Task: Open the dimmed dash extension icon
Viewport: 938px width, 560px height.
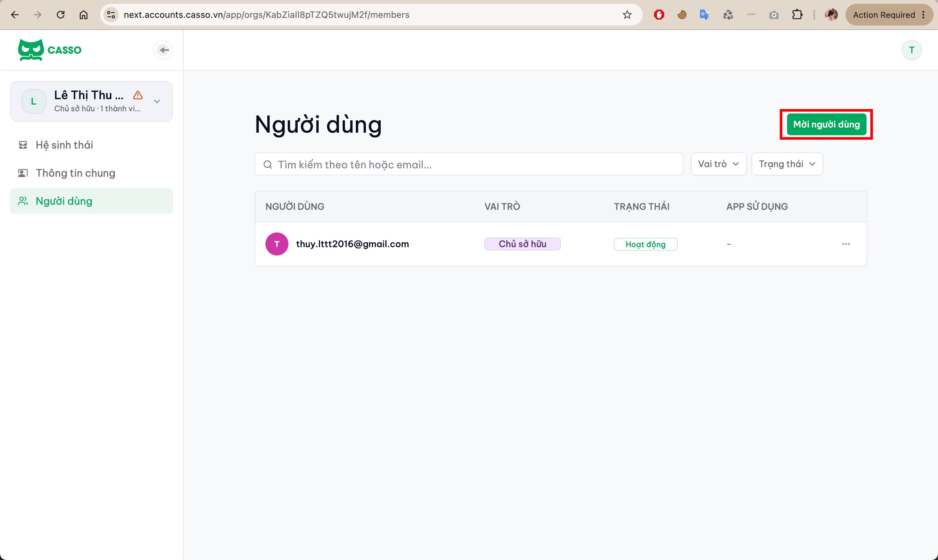Action: coord(751,15)
